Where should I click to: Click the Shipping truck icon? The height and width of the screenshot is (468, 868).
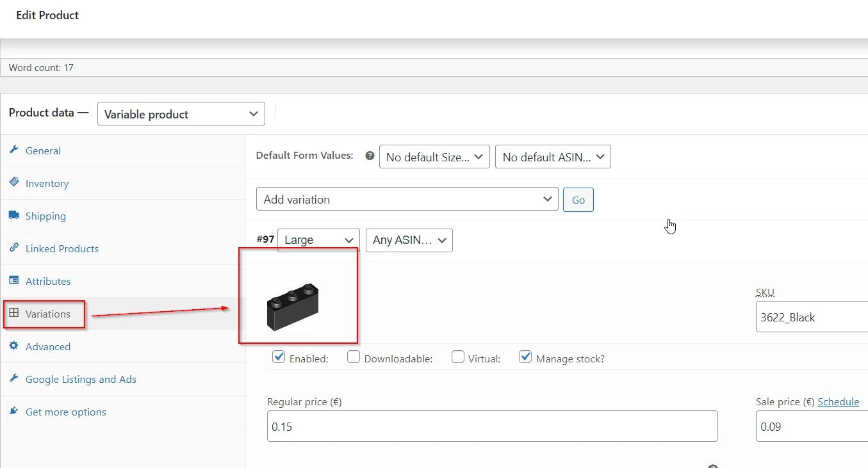tap(13, 215)
